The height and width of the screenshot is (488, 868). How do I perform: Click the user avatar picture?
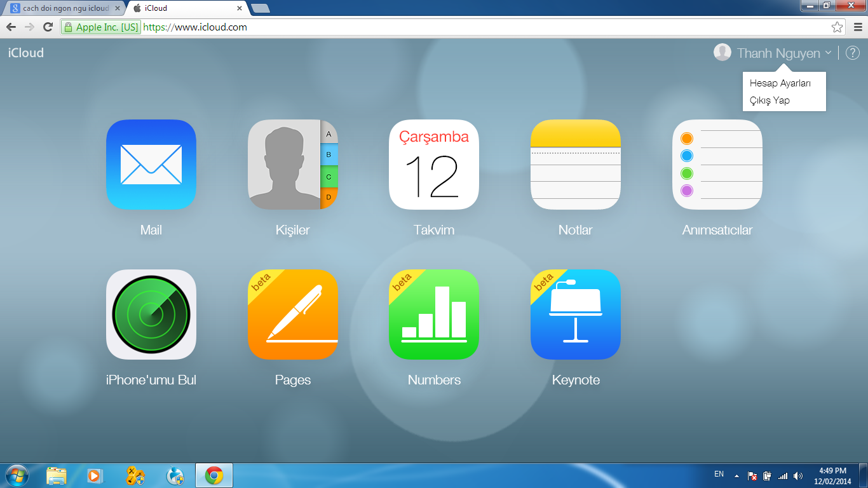722,53
